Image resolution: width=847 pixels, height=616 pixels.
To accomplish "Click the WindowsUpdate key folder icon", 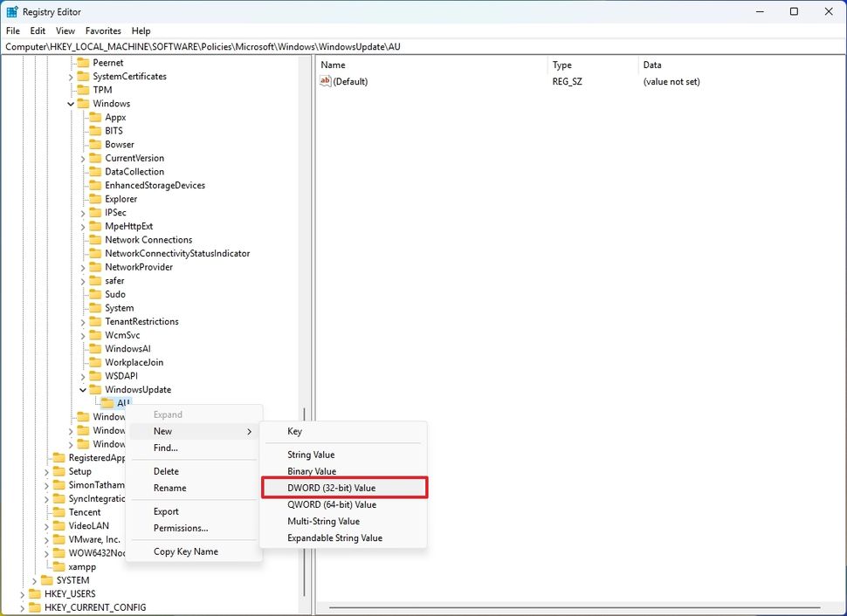I will point(95,389).
